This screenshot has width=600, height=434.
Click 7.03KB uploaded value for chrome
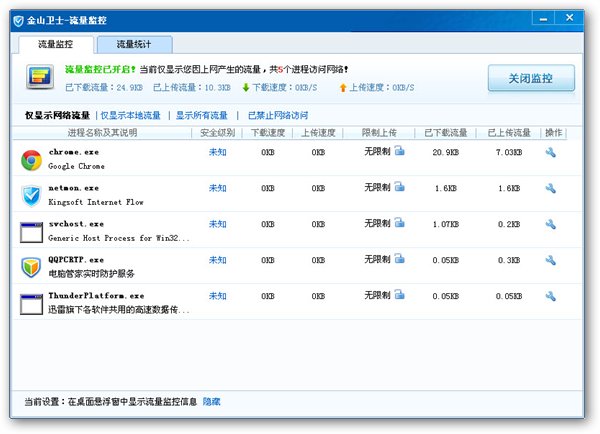[x=509, y=152]
